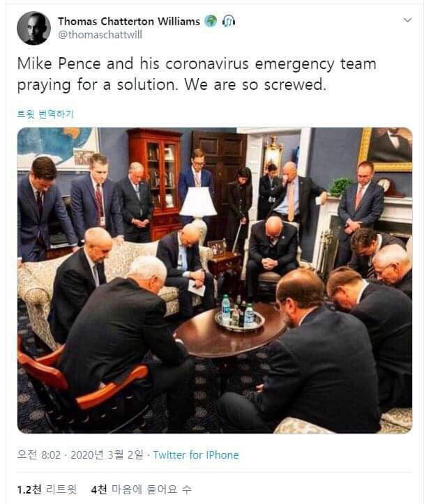Translate tweet via 트윗 번역하기 link
Viewport: 431px width, 504px height.
45,114
